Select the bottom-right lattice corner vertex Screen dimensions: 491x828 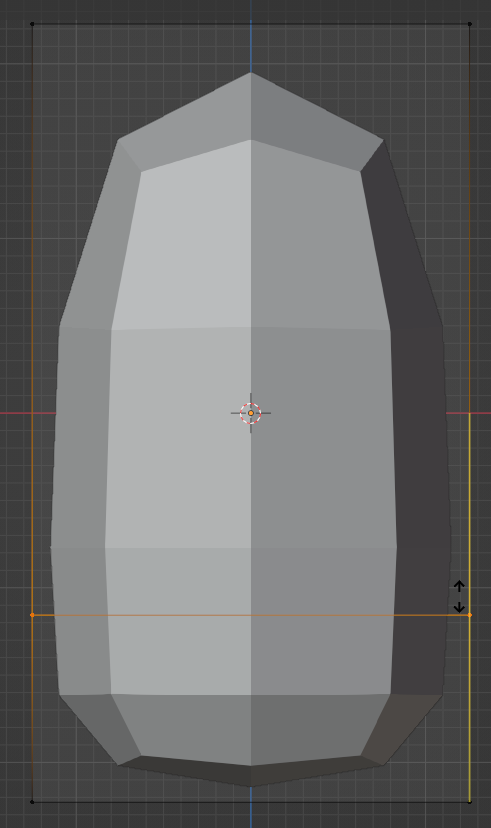469,802
